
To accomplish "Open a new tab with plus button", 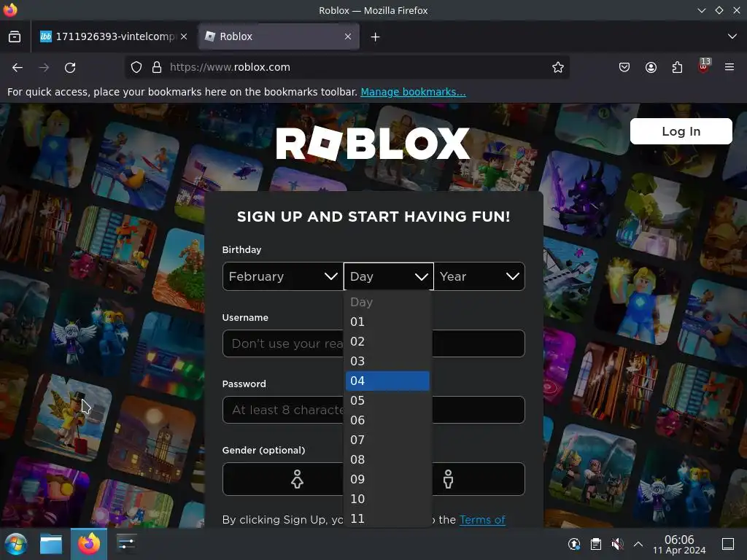I will pyautogui.click(x=375, y=36).
